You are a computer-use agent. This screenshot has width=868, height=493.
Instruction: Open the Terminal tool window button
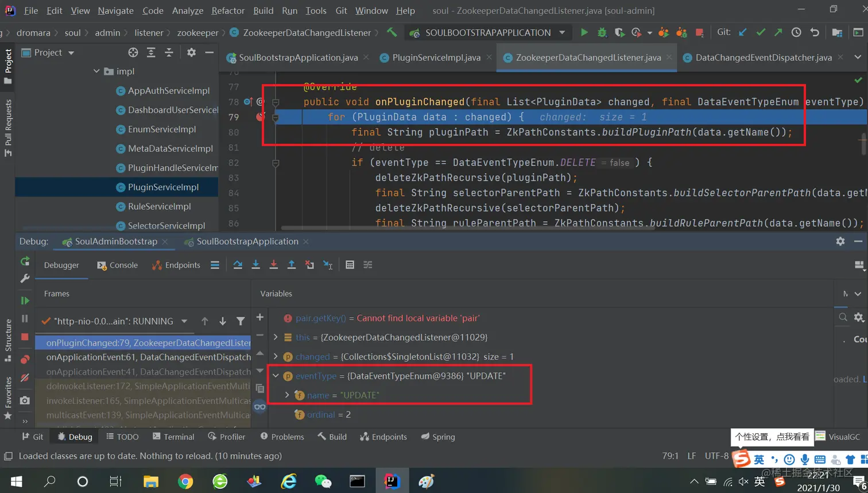pyautogui.click(x=173, y=437)
